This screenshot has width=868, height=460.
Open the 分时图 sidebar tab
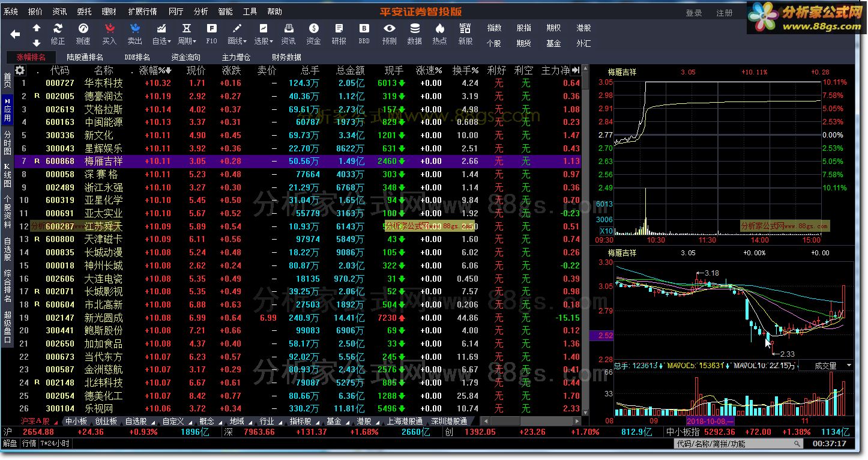(7, 143)
